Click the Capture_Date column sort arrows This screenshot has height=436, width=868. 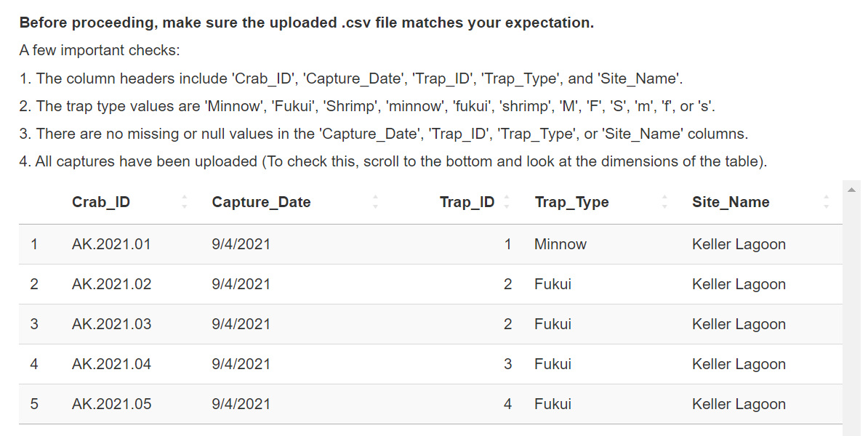coord(375,202)
